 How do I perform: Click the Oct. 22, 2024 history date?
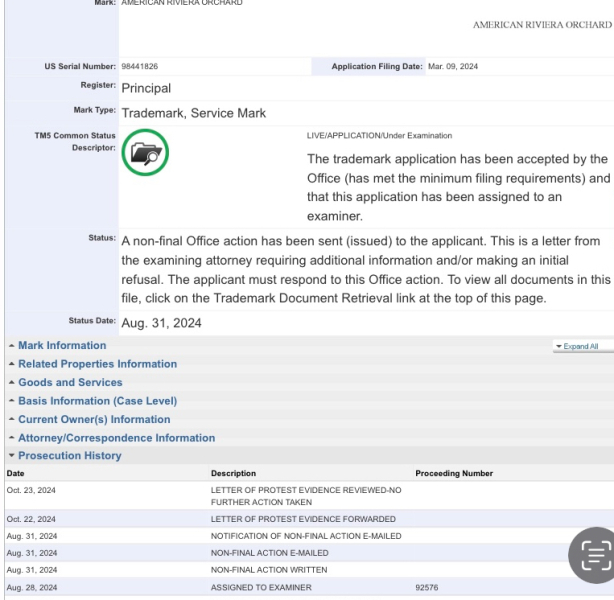pyautogui.click(x=31, y=519)
